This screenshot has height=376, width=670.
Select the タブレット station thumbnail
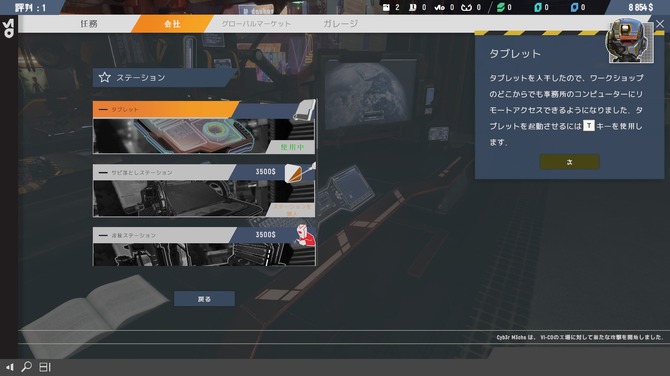204,136
